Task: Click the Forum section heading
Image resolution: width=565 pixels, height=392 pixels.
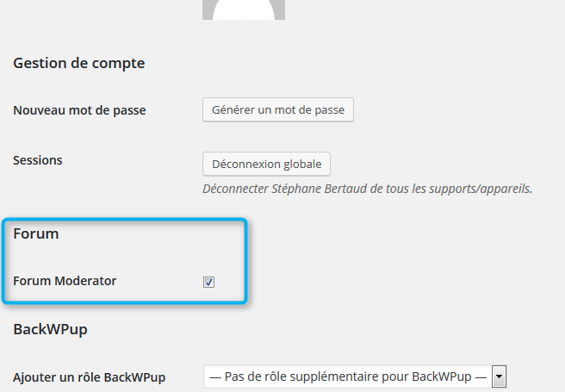Action: pyautogui.click(x=35, y=233)
